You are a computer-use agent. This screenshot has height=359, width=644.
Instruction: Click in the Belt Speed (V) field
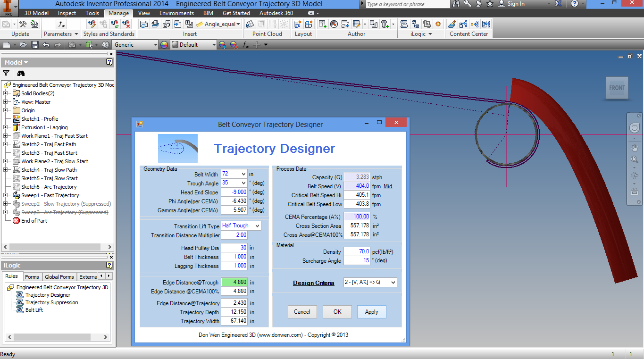point(357,186)
